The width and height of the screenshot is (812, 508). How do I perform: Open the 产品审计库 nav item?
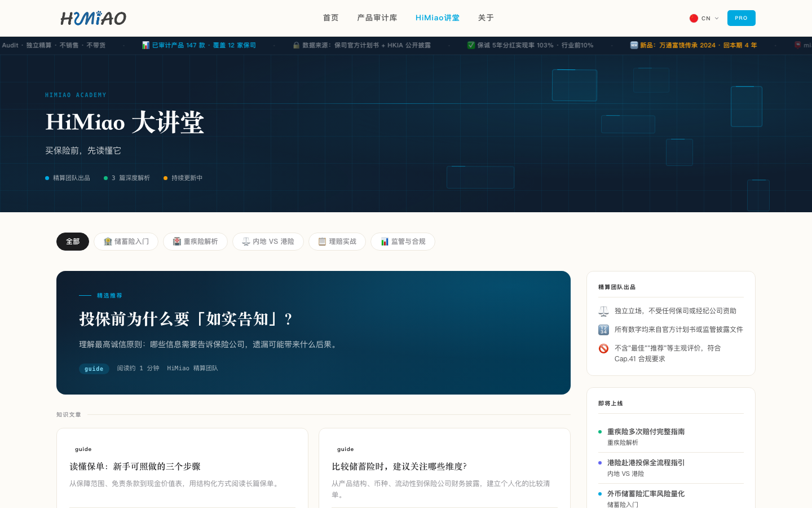pyautogui.click(x=377, y=18)
